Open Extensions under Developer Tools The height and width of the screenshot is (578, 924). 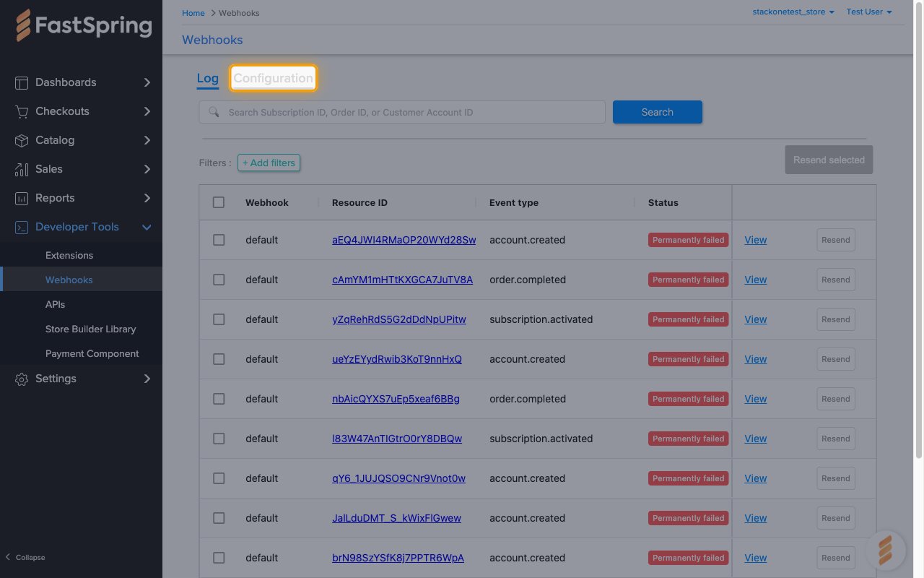(x=69, y=255)
